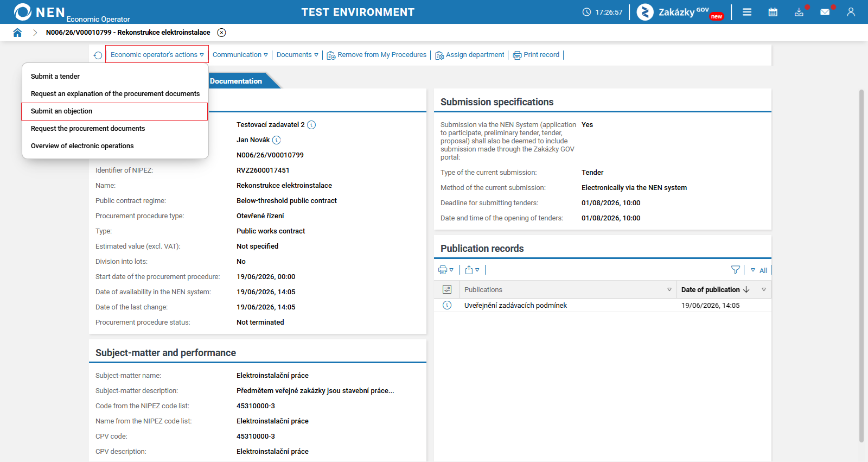The image size is (868, 462).
Task: Select Submit a tender
Action: (115, 77)
